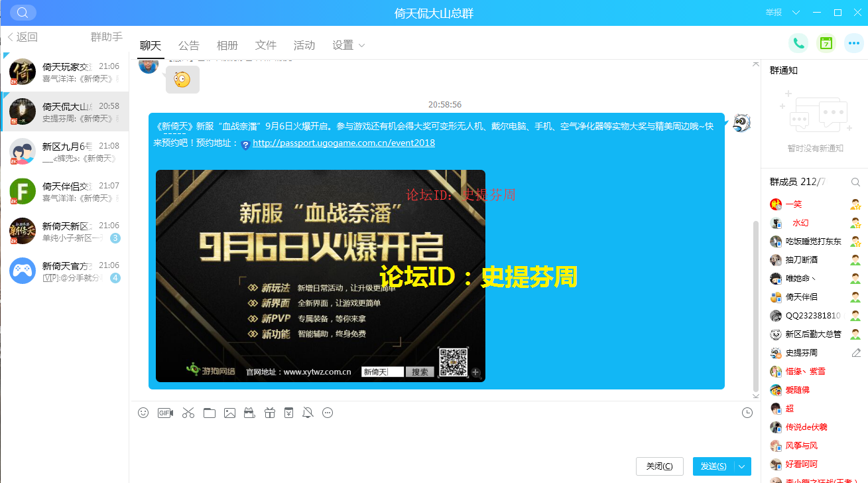This screenshot has width=868, height=483.
Task: Select member 爱随佛
Action: point(814,390)
